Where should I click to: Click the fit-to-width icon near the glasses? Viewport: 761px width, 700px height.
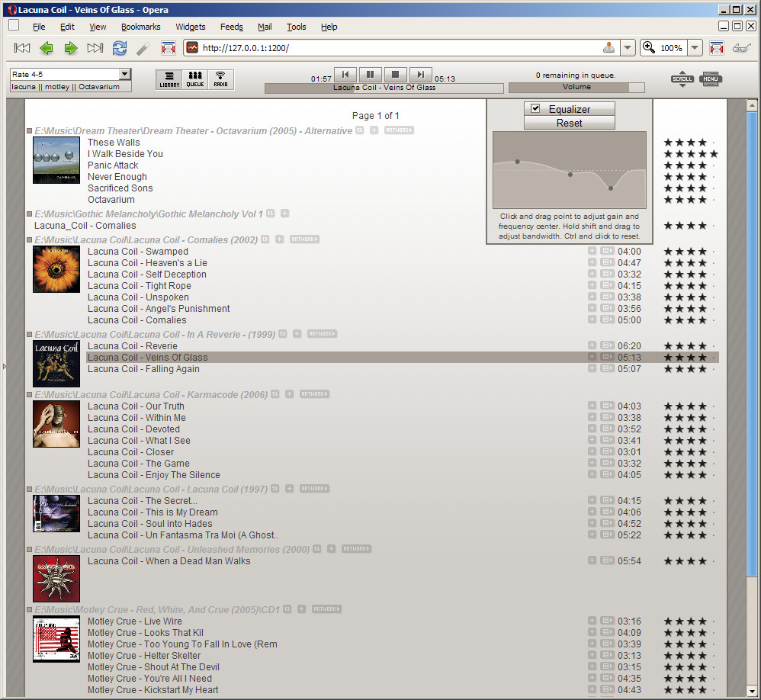pyautogui.click(x=716, y=48)
